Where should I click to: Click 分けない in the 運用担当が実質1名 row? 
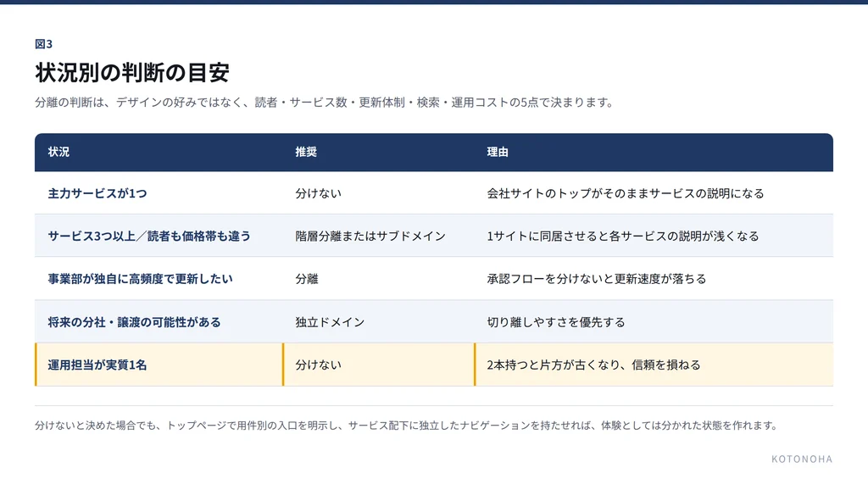coord(319,365)
